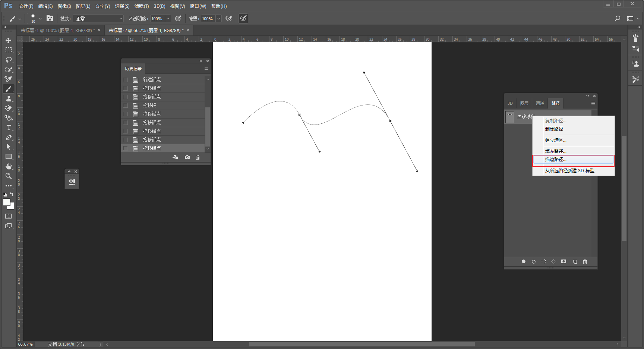Toggle history brush source for 新建锚点
The width and height of the screenshot is (644, 349).
[126, 80]
